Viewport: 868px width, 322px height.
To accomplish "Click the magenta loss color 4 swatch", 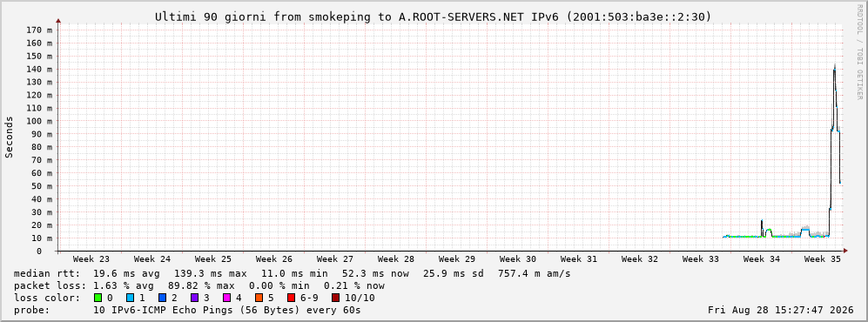I will pos(226,298).
